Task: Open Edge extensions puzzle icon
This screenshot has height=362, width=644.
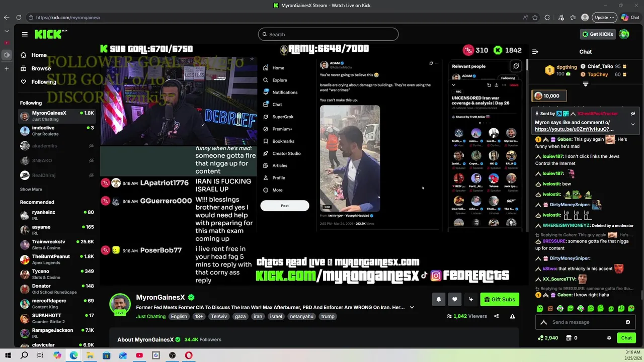Action: coord(547,17)
